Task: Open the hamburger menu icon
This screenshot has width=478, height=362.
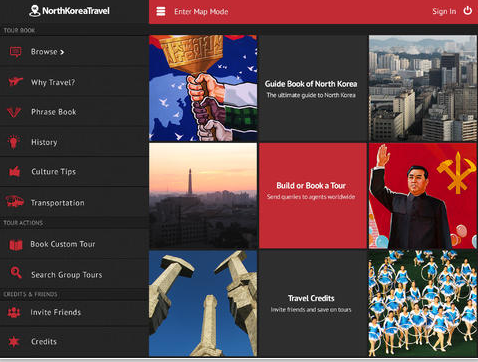Action: pos(161,11)
